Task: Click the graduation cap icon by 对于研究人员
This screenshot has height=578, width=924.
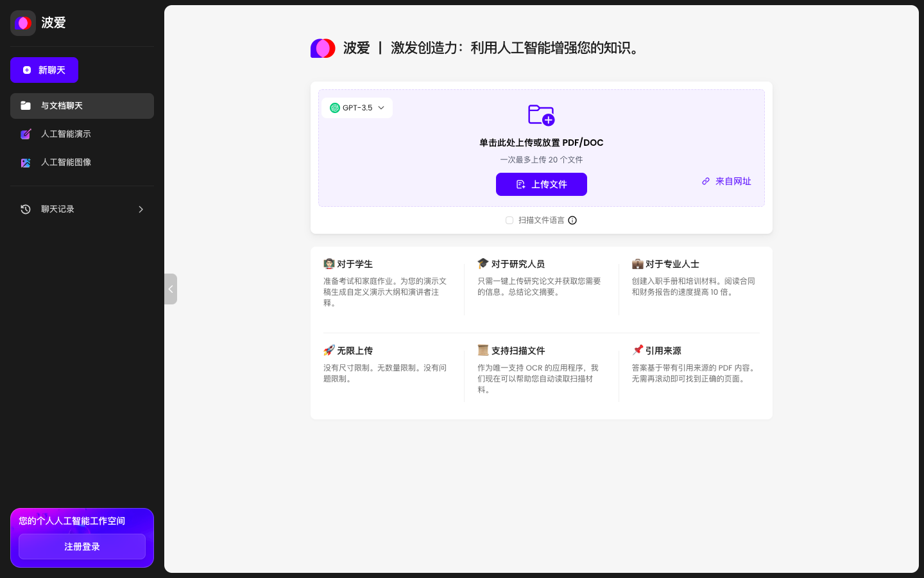Action: (x=483, y=263)
